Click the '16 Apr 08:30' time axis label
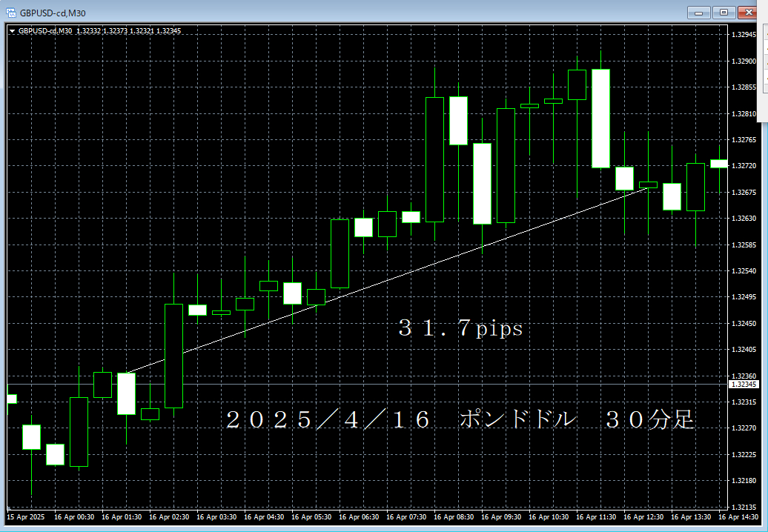Screen dimensions: 768x532 coord(454,517)
